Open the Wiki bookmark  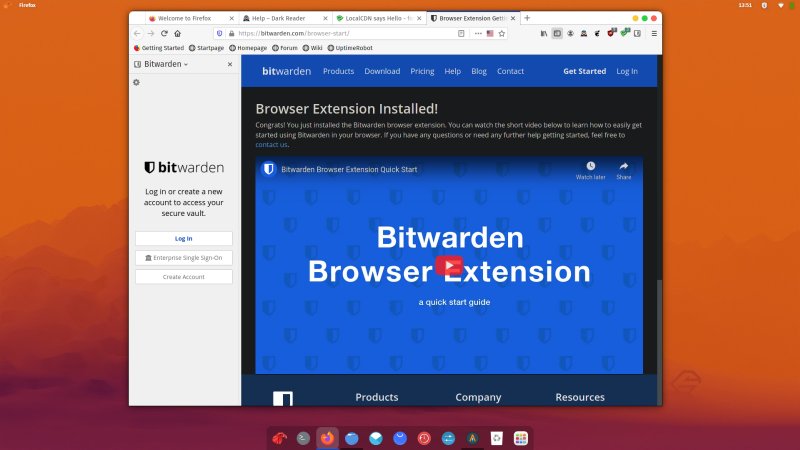click(x=312, y=48)
